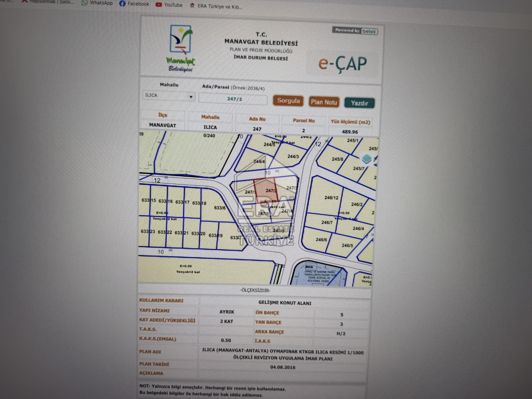This screenshot has width=532, height=399.
Task: Click the İlçe value MANAVGAT
Action: click(163, 125)
